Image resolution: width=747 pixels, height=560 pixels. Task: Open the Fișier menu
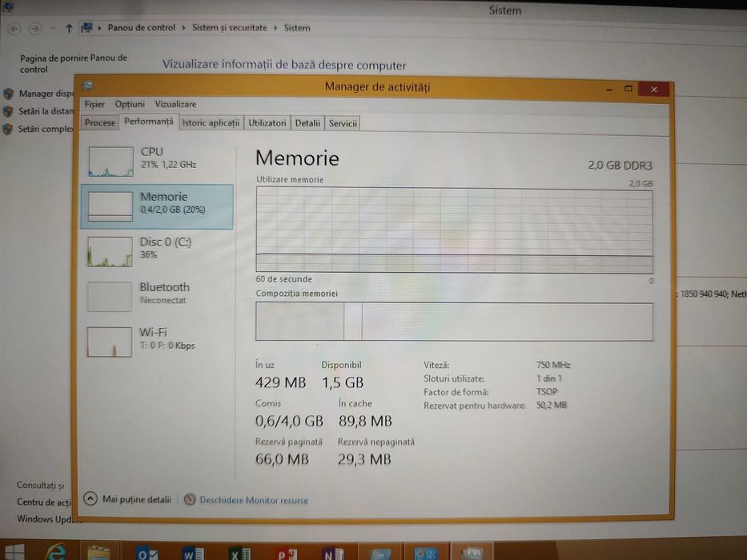94,104
